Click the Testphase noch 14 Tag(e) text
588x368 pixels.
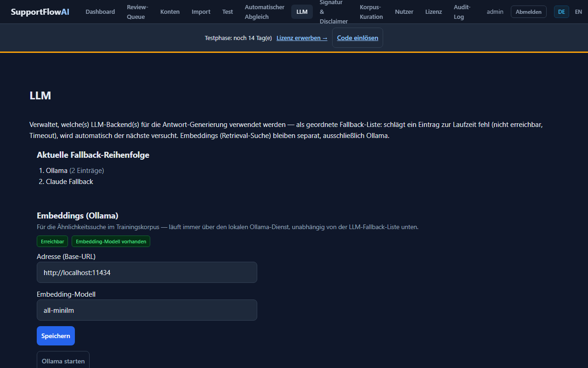(238, 38)
